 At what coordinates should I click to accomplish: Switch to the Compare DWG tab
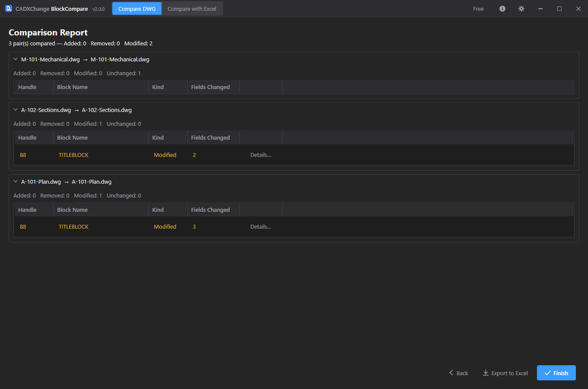pos(137,9)
